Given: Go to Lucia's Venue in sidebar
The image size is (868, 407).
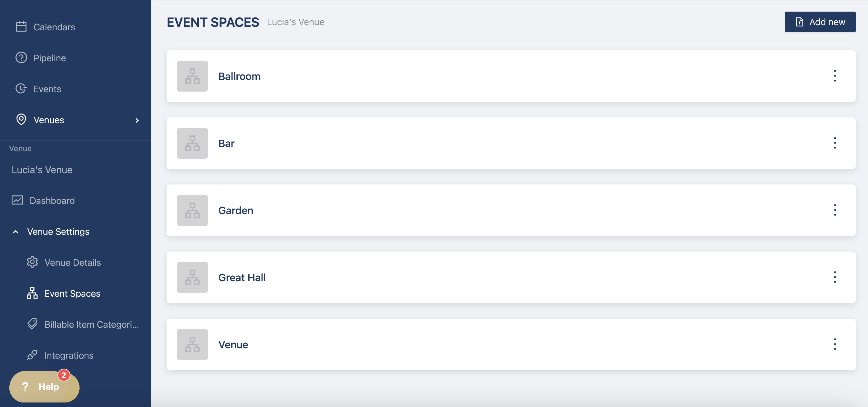Looking at the screenshot, I should (x=42, y=170).
